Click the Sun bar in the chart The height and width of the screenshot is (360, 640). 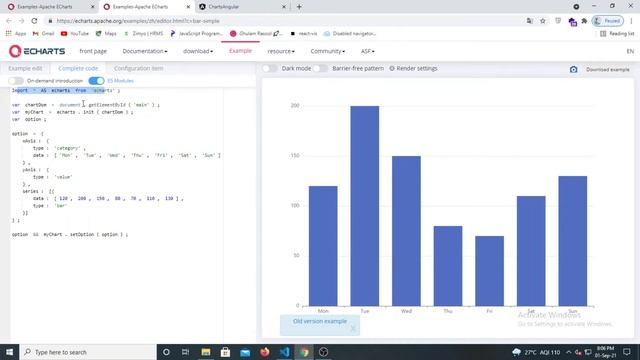pos(573,241)
